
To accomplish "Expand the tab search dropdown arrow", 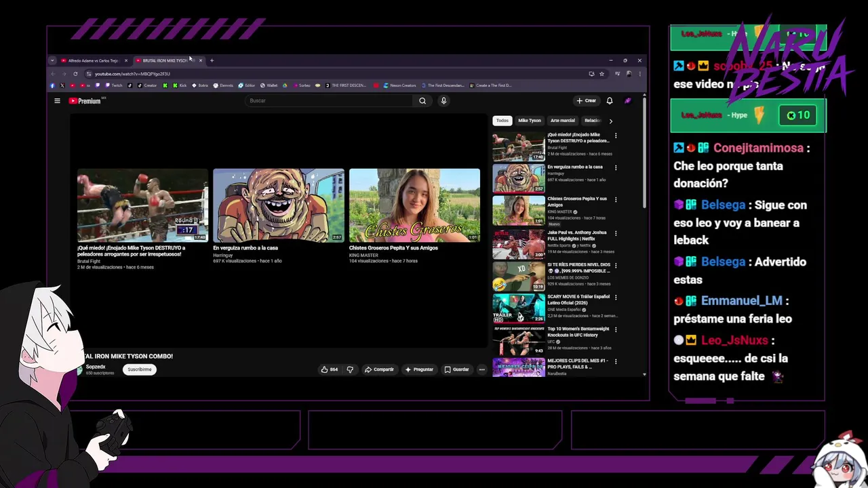I will pyautogui.click(x=52, y=60).
